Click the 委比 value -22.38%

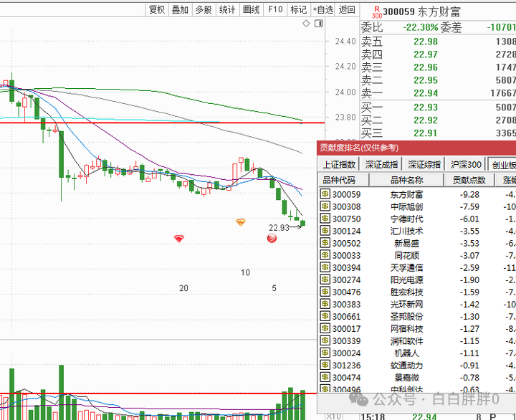click(x=421, y=27)
